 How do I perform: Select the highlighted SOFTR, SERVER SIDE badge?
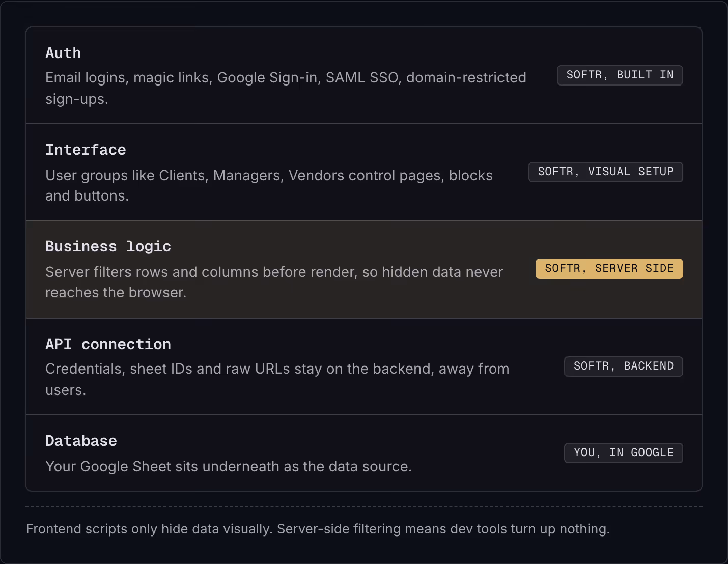pyautogui.click(x=609, y=269)
